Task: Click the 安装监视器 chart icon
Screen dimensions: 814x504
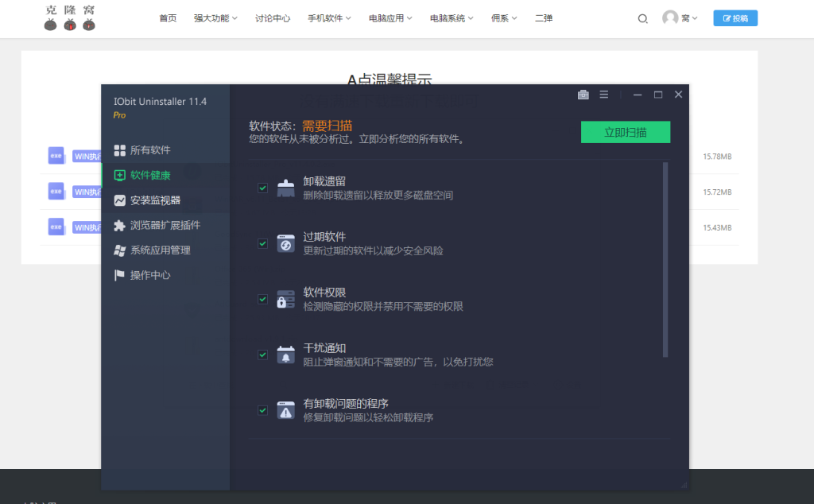Action: pos(119,200)
